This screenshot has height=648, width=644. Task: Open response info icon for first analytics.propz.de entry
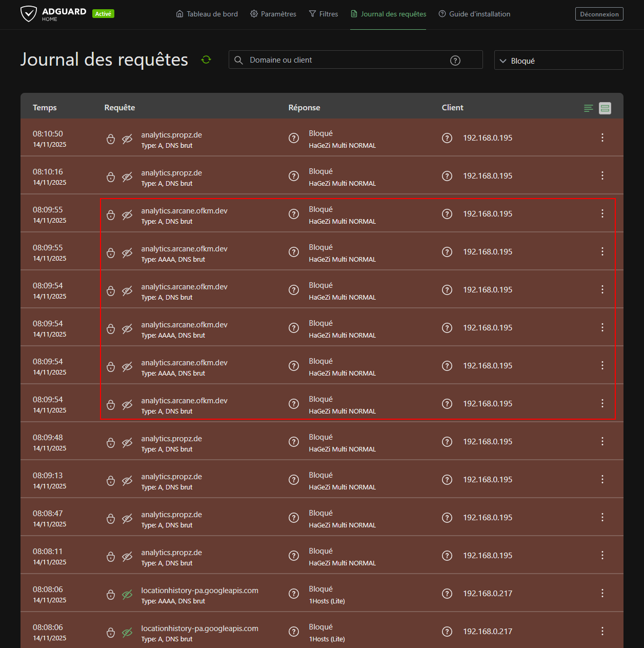tap(293, 138)
